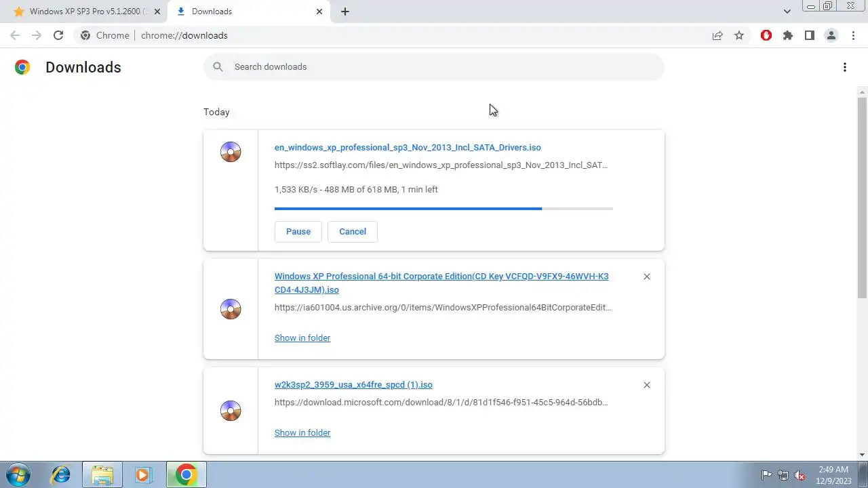Open the Extensions puzzle piece menu
Viewport: 868px width, 488px height.
788,35
